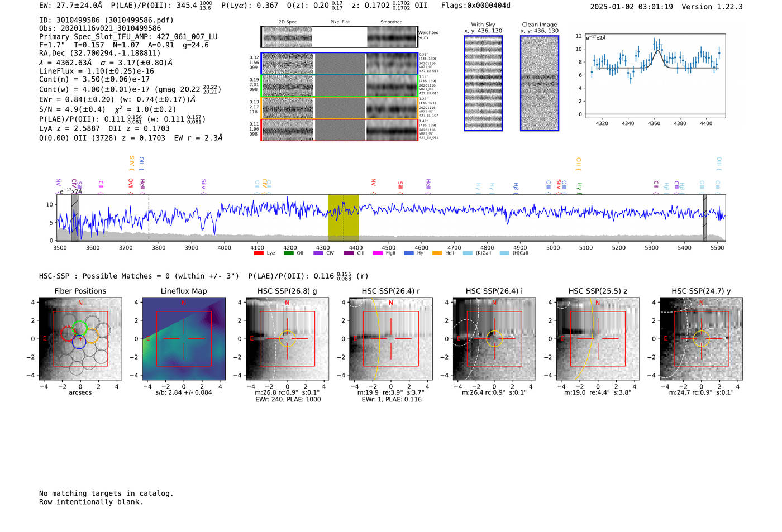Click the Weighted Sum 2D spectrum row
782x532 pixels.
339,37
